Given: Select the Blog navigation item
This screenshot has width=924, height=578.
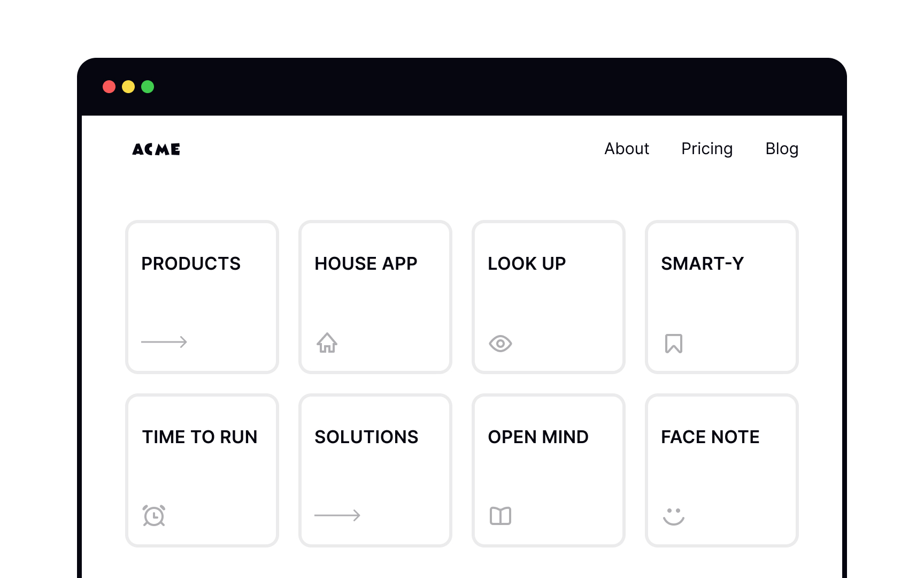Looking at the screenshot, I should point(782,149).
